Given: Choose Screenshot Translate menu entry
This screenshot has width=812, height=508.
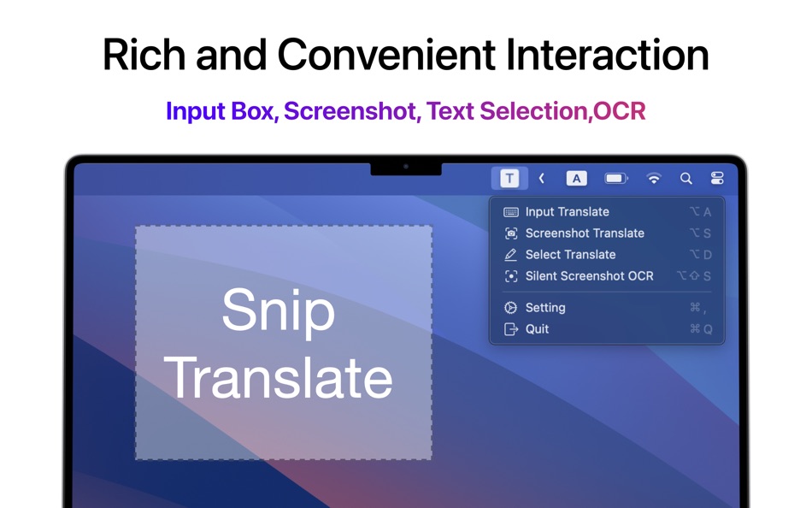Looking at the screenshot, I should pyautogui.click(x=607, y=233).
